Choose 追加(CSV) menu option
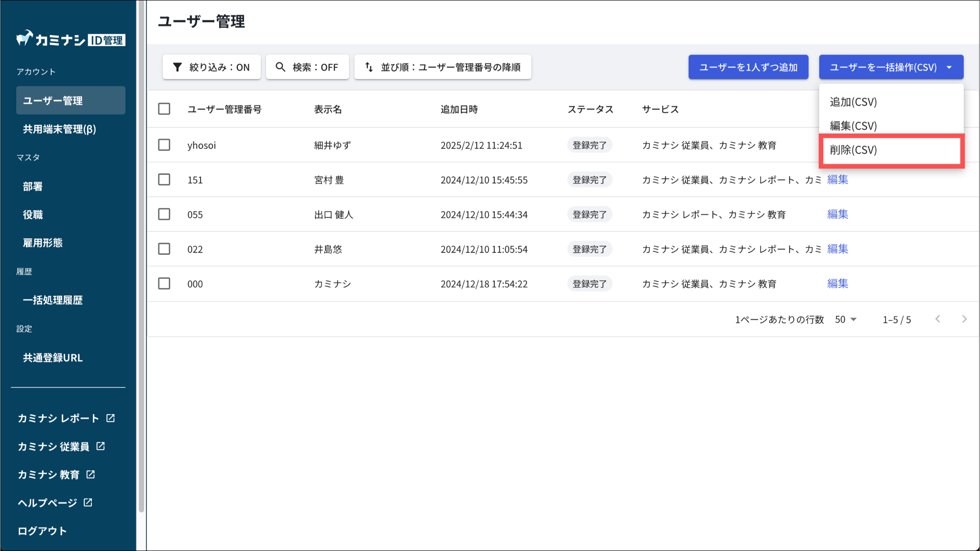The width and height of the screenshot is (980, 551). (x=854, y=102)
